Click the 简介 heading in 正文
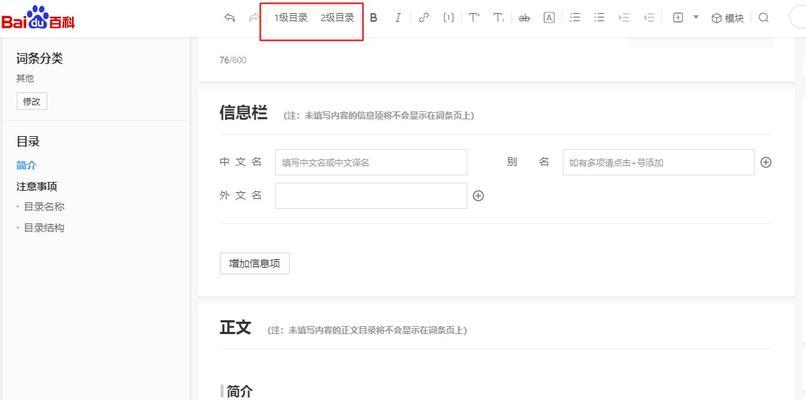 point(240,391)
